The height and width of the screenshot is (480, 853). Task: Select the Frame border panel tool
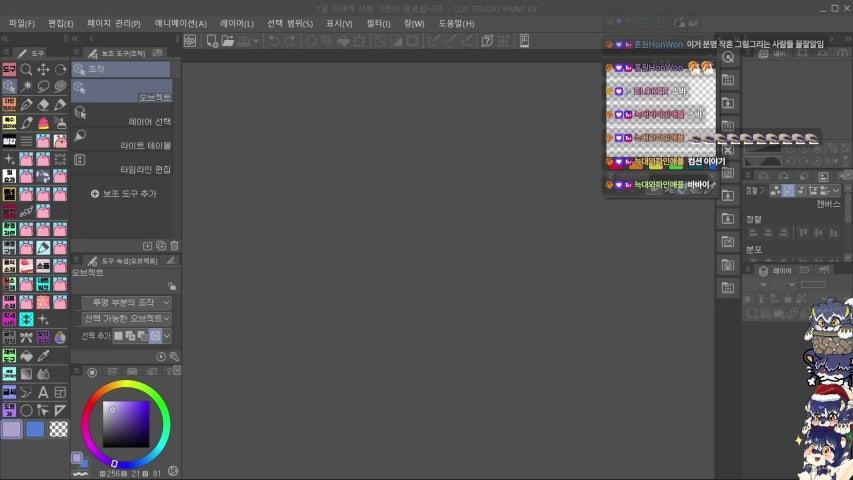click(60, 392)
